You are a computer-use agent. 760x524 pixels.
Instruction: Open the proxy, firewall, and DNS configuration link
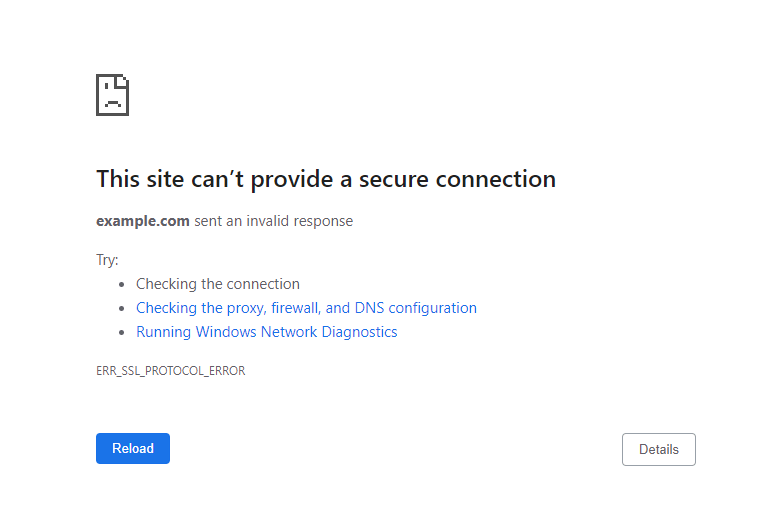pyautogui.click(x=306, y=308)
